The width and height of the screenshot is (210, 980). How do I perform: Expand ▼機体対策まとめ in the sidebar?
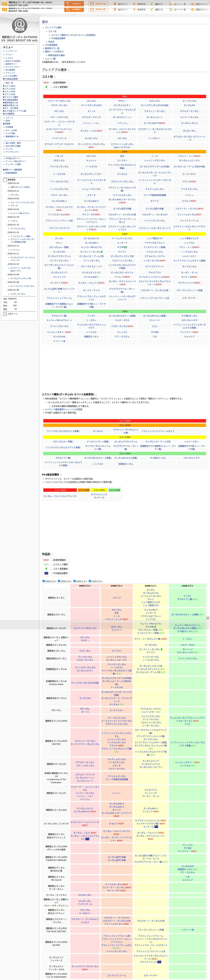tap(10, 105)
